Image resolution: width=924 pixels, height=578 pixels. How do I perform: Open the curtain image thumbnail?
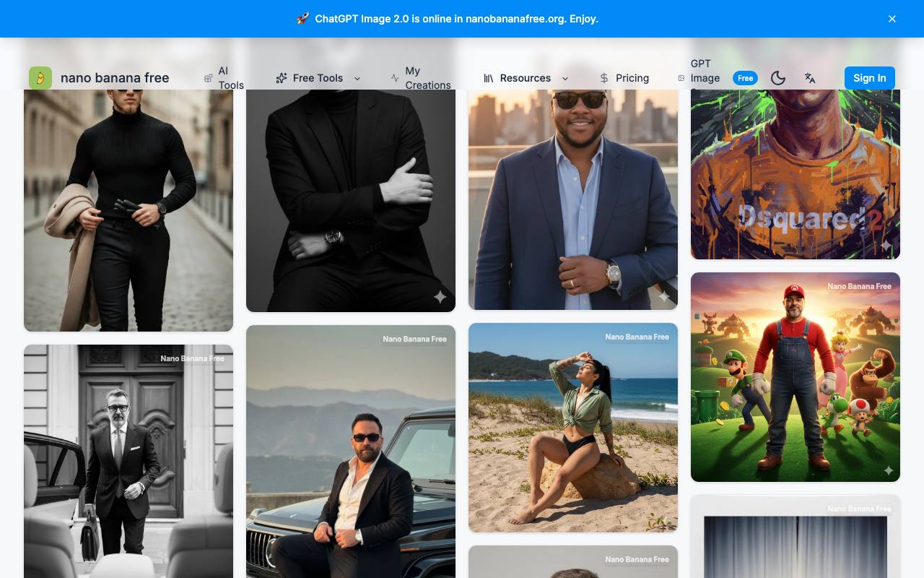click(x=796, y=536)
